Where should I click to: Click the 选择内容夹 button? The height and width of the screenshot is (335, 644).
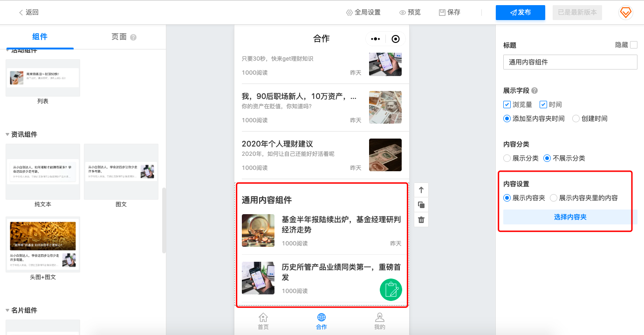tap(570, 217)
